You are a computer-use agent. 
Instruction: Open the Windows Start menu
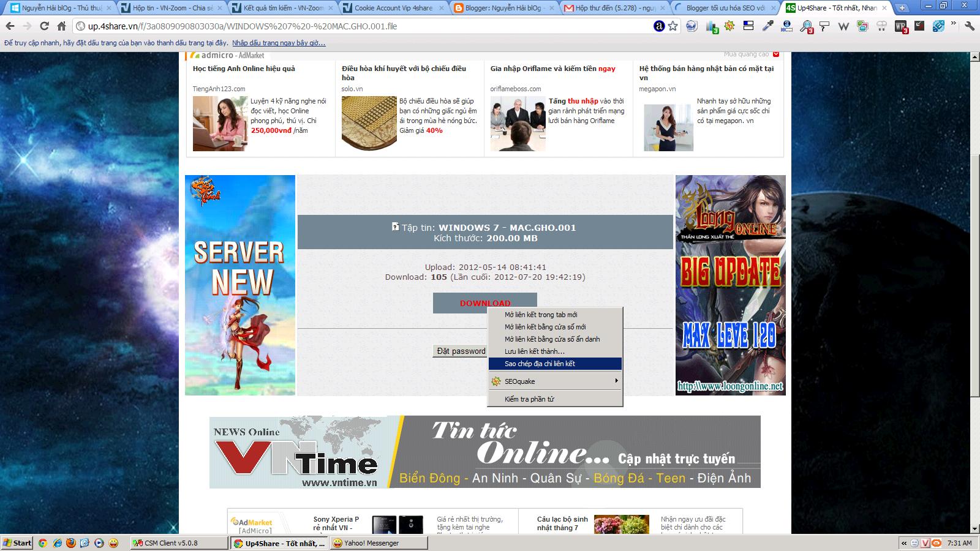point(18,543)
